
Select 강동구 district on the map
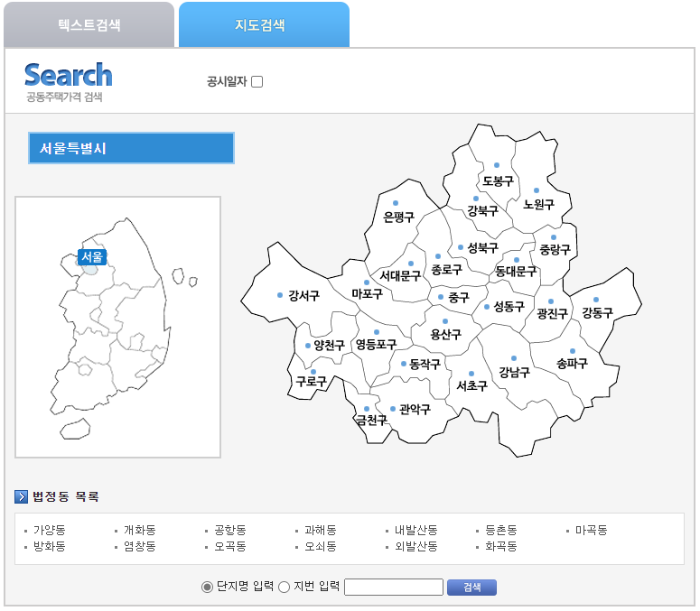(x=597, y=312)
